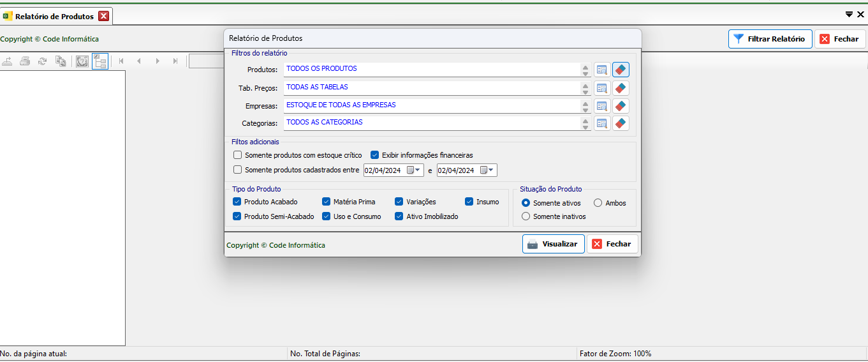The width and height of the screenshot is (868, 362).
Task: Go to first page of report
Action: tap(121, 61)
